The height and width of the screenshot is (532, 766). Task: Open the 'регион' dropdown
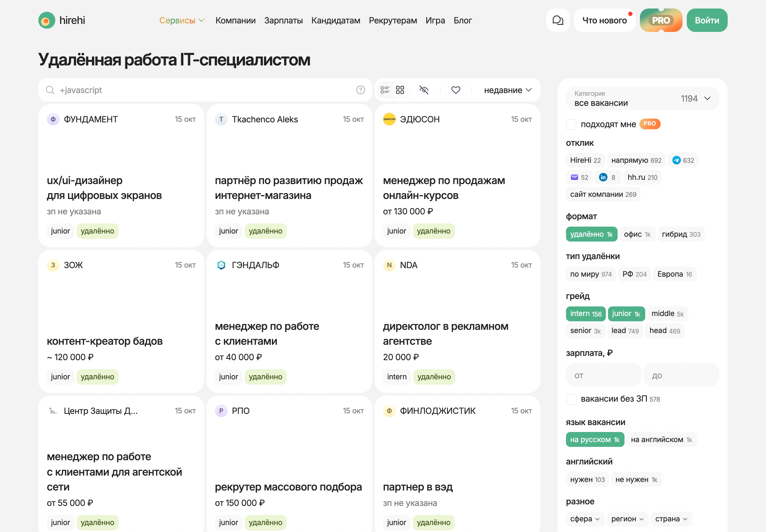coord(628,519)
